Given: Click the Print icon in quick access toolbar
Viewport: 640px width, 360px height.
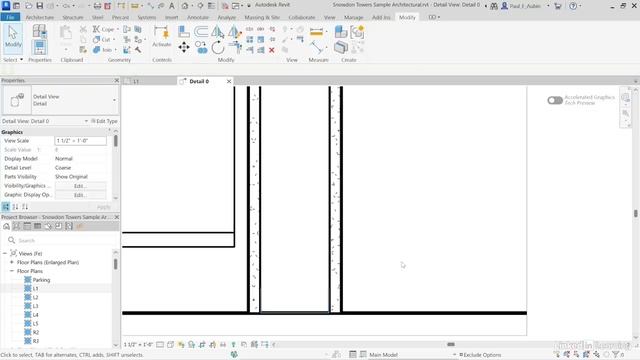Looking at the screenshot, I should [97, 6].
